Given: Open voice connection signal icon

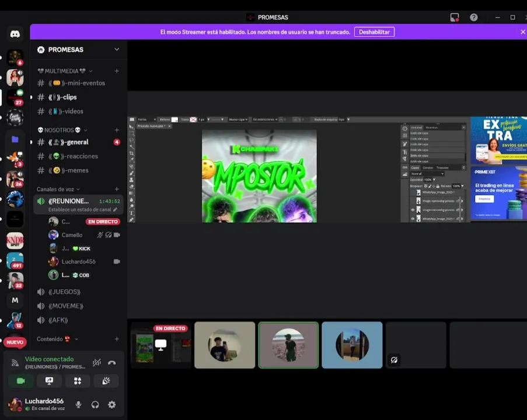Looking at the screenshot, I should click(x=15, y=363).
